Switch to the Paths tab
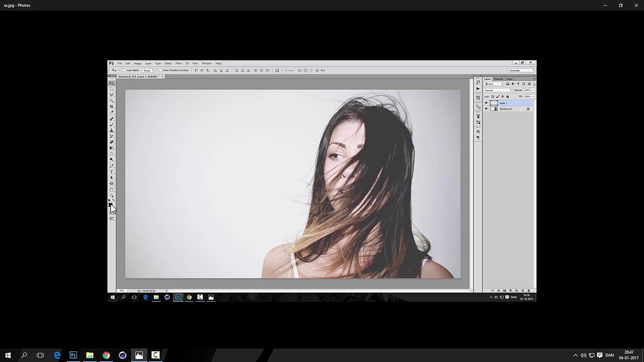The height and width of the screenshot is (362, 644). [510, 79]
